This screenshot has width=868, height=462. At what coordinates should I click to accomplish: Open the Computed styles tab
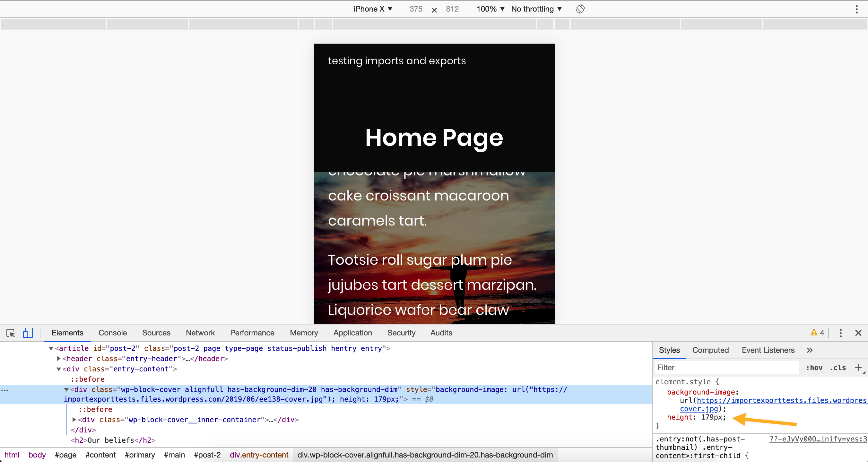tap(710, 350)
